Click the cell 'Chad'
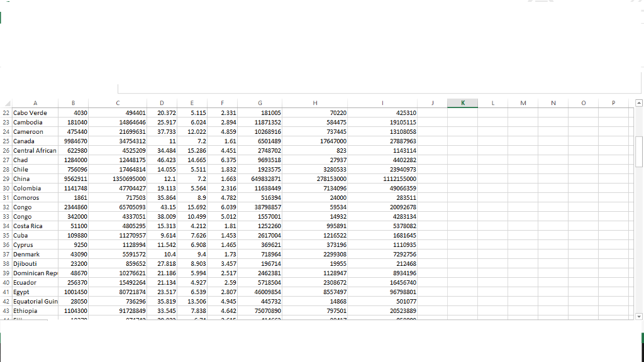 [x=35, y=160]
